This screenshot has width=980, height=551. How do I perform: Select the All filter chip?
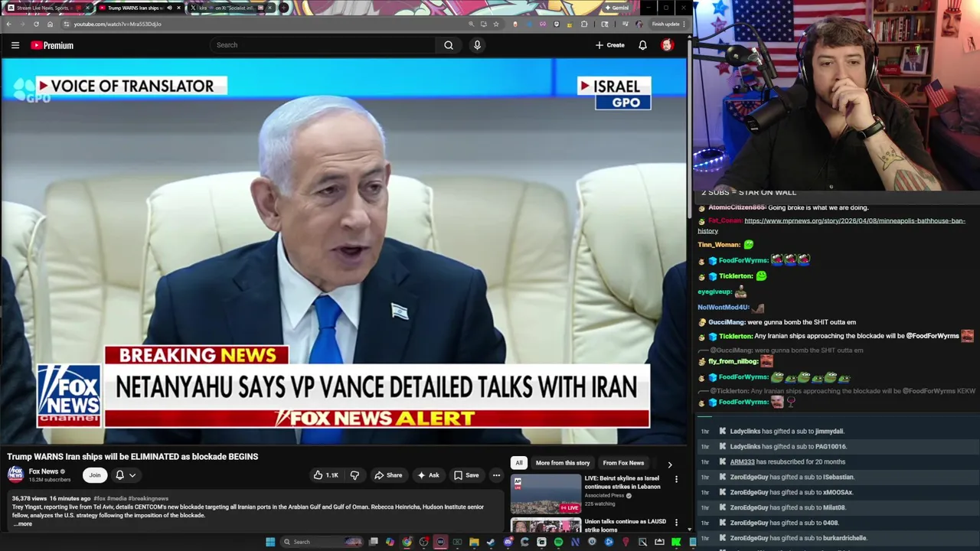pyautogui.click(x=519, y=463)
